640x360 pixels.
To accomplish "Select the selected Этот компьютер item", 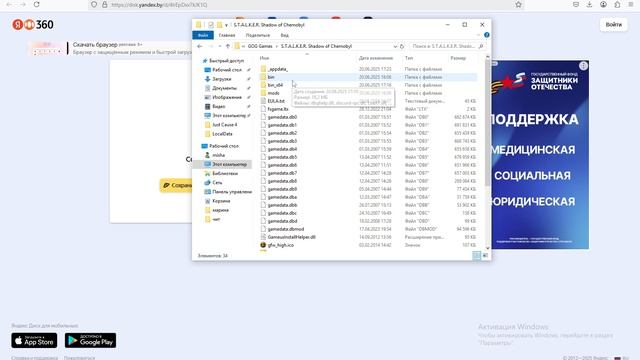I will (225, 164).
